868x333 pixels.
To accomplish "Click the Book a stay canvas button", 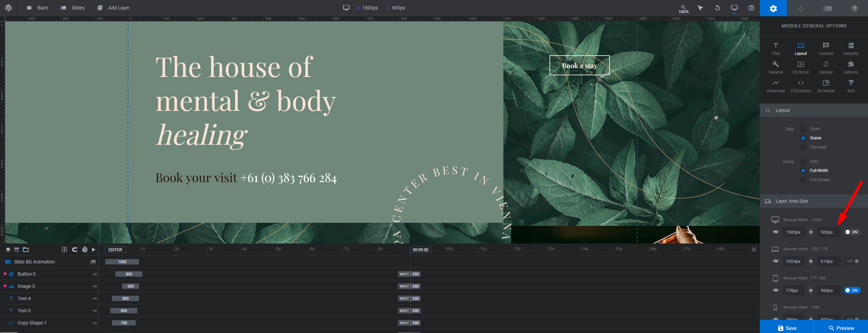I will tap(579, 65).
